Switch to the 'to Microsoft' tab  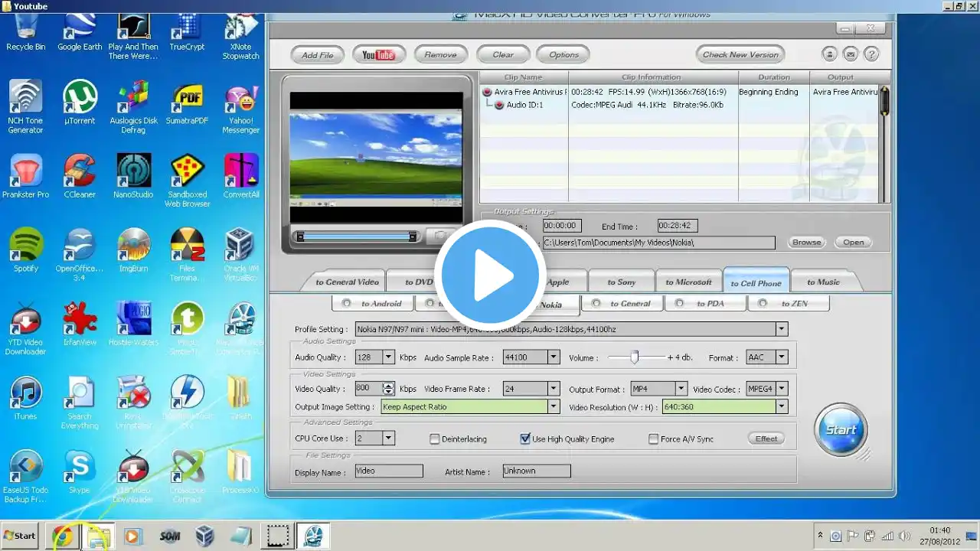pyautogui.click(x=688, y=282)
